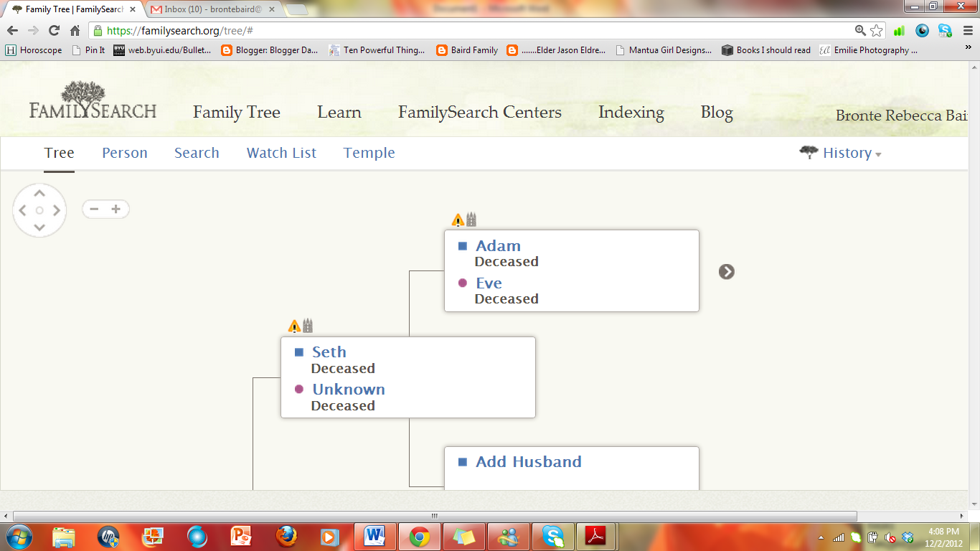980x551 pixels.
Task: Click the horizontal scrollbar
Action: (x=434, y=516)
